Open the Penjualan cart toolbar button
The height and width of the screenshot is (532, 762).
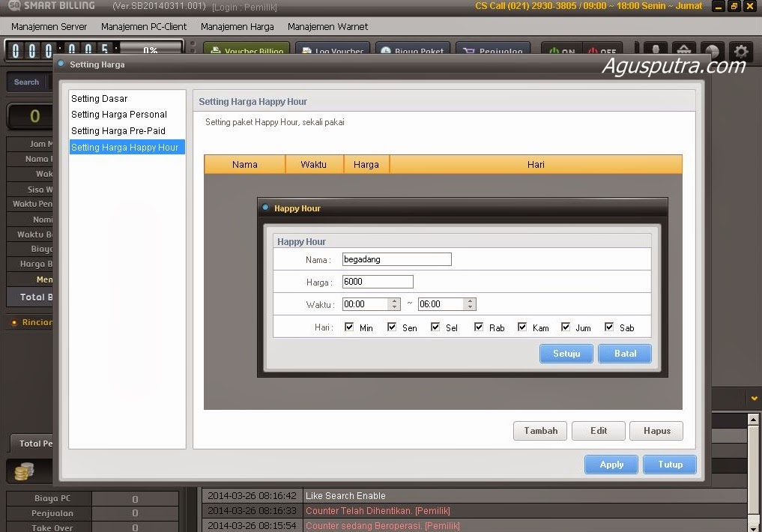click(493, 49)
